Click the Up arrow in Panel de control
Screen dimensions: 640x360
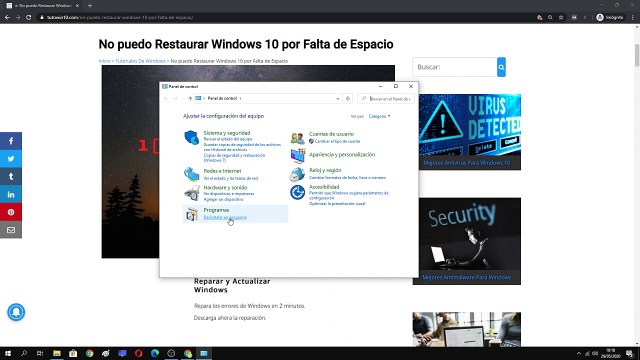(190, 99)
